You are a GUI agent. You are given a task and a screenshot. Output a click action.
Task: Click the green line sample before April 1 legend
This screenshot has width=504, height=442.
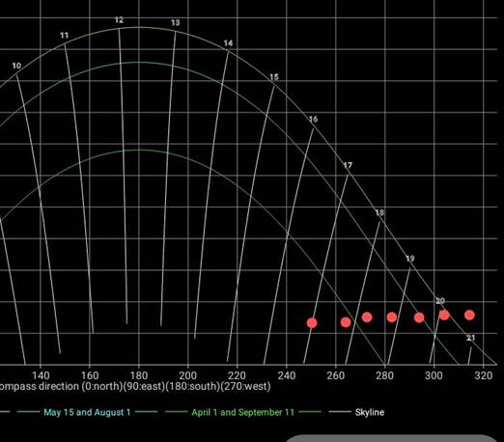tap(176, 412)
